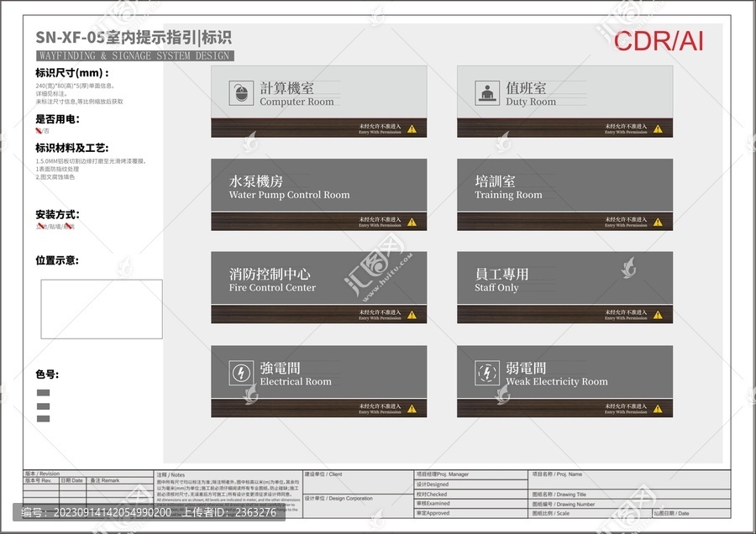Click the 計算機室 Chinese heading
The image size is (756, 534).
(287, 87)
